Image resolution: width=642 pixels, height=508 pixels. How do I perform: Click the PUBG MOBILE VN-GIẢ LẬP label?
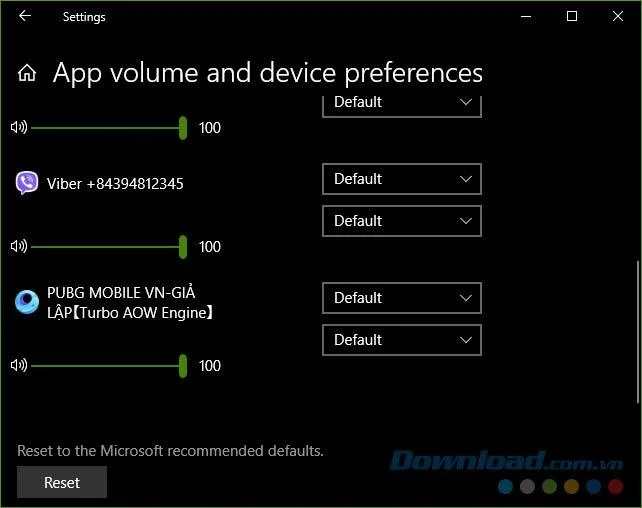point(130,303)
